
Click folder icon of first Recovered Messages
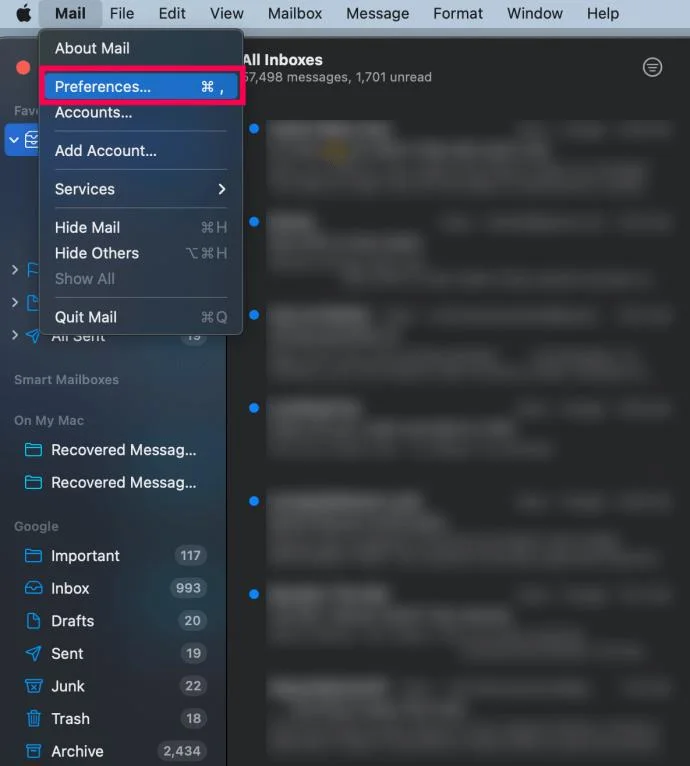pos(33,449)
